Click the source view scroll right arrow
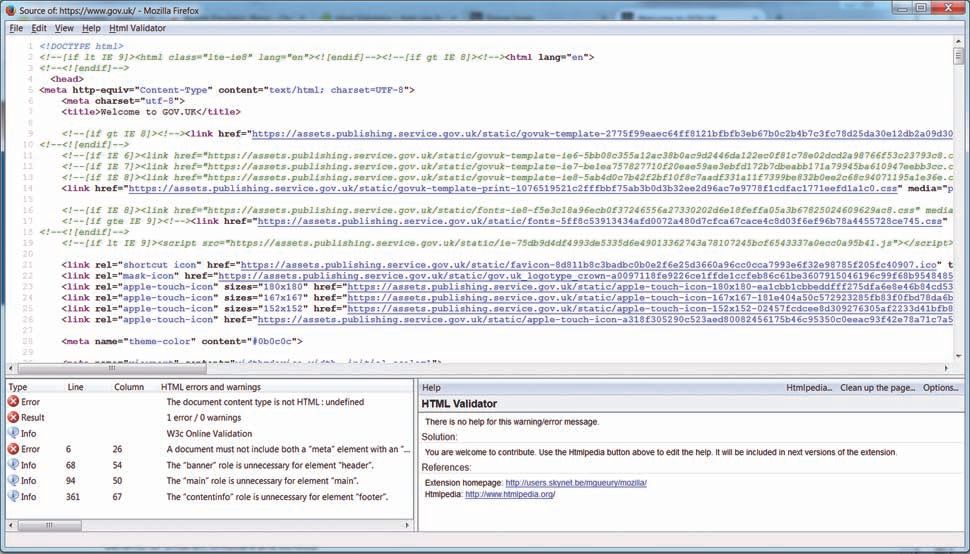Viewport: 970px width, 554px height. [946, 369]
